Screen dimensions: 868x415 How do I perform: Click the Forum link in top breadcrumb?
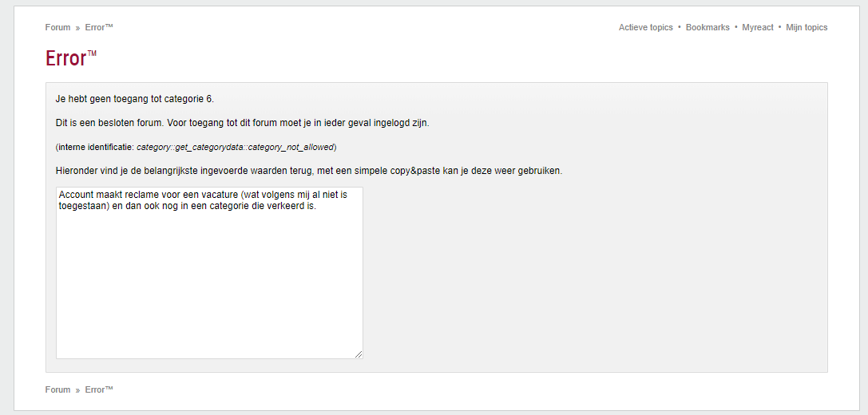tap(57, 27)
